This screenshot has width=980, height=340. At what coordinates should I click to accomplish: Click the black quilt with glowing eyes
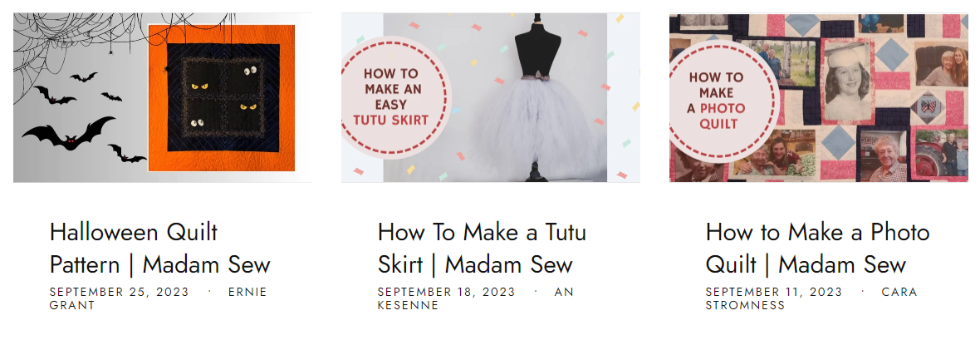pos(223,97)
